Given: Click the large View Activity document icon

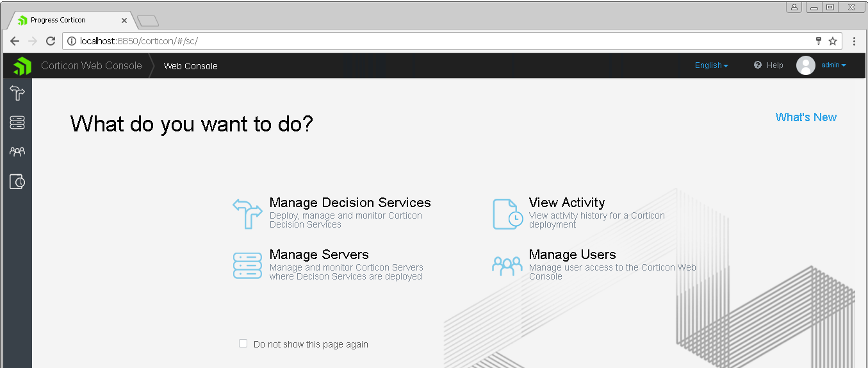Looking at the screenshot, I should point(507,213).
